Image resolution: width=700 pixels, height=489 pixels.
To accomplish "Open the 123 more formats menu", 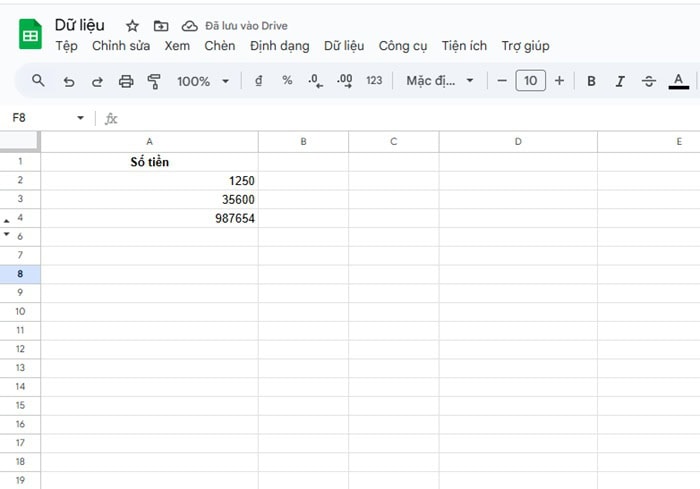I will 374,81.
